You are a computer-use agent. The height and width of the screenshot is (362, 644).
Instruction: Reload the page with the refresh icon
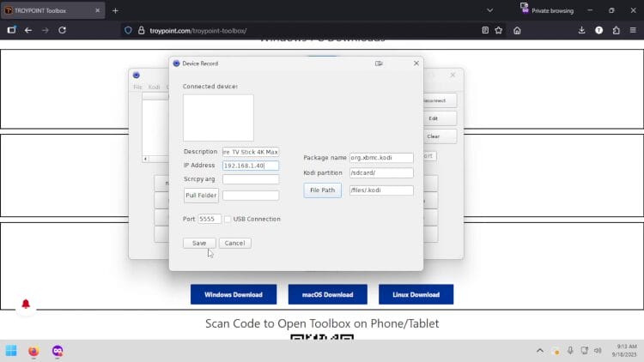(62, 30)
